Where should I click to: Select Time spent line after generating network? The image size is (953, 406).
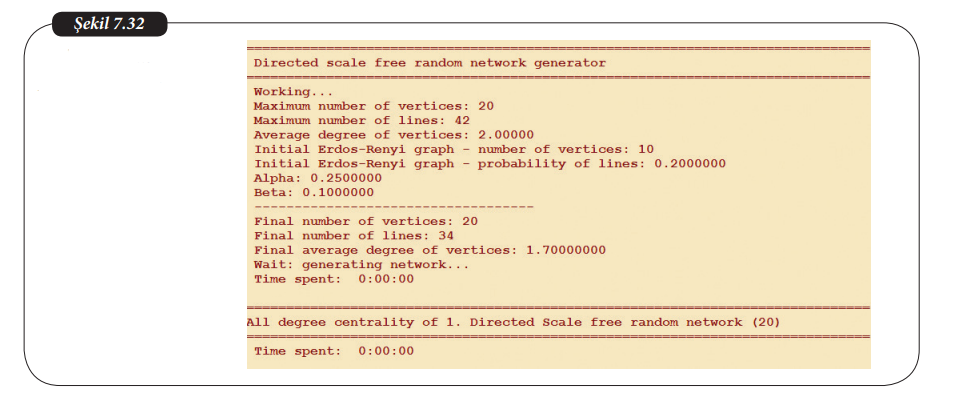tap(334, 279)
